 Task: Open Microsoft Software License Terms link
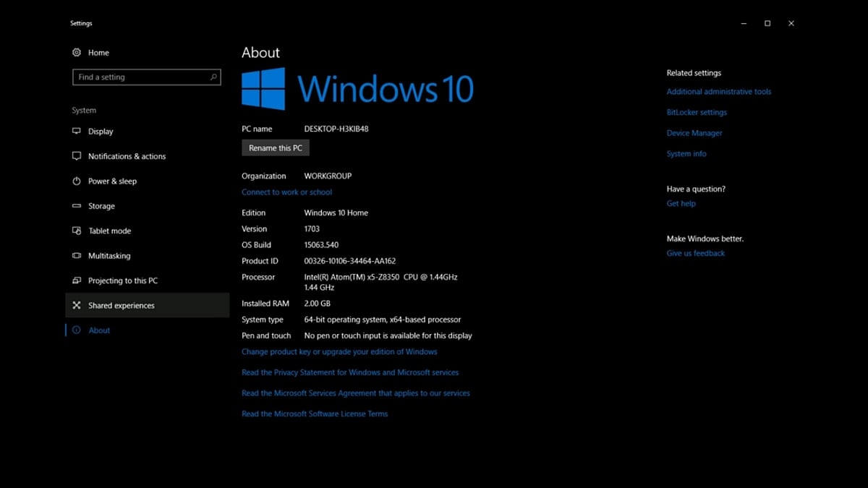pos(315,414)
